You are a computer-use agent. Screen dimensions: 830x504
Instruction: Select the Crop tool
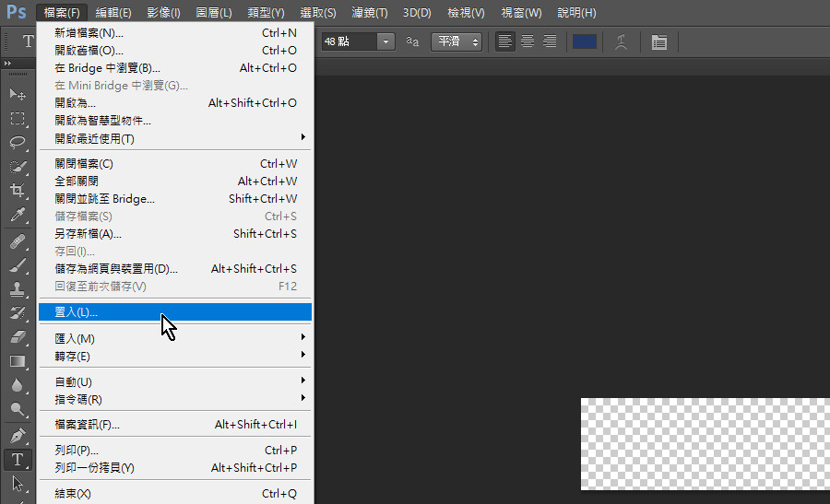pyautogui.click(x=18, y=191)
